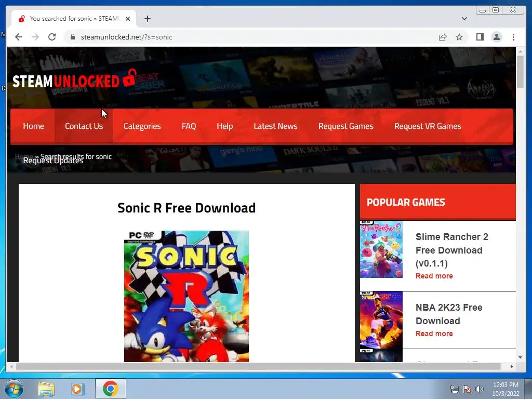This screenshot has width=532, height=399.
Task: Open 'NBA 2K23 Free Download' link
Action: 449,314
